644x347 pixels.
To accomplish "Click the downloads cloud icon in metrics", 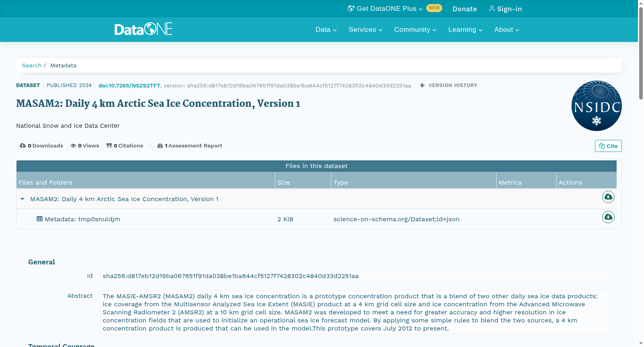I will coord(23,145).
